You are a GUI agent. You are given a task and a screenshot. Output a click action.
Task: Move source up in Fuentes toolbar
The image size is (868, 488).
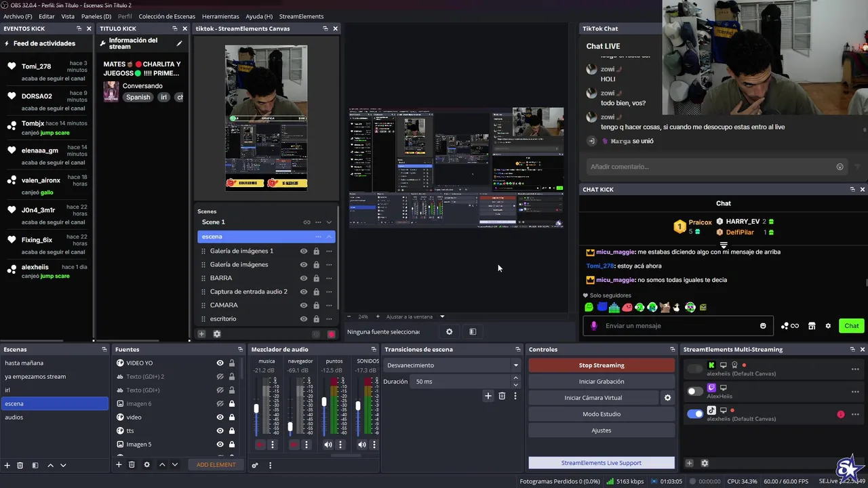click(x=162, y=464)
